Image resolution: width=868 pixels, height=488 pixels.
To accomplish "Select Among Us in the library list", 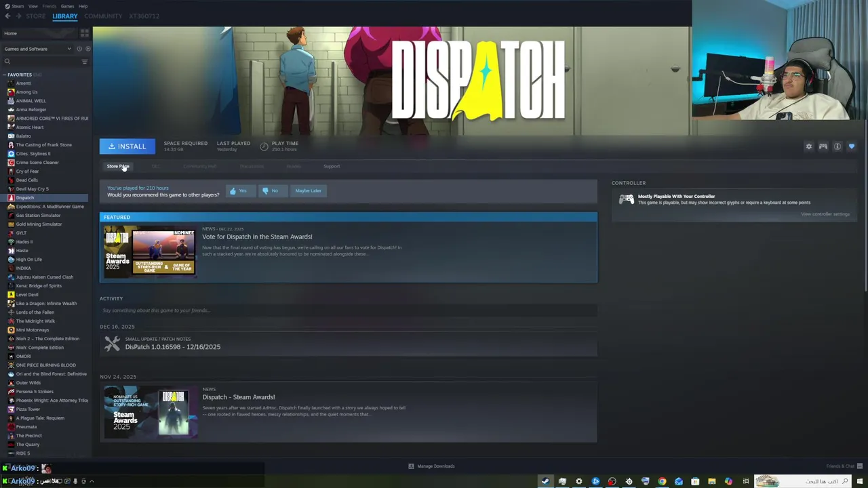I will [26, 92].
